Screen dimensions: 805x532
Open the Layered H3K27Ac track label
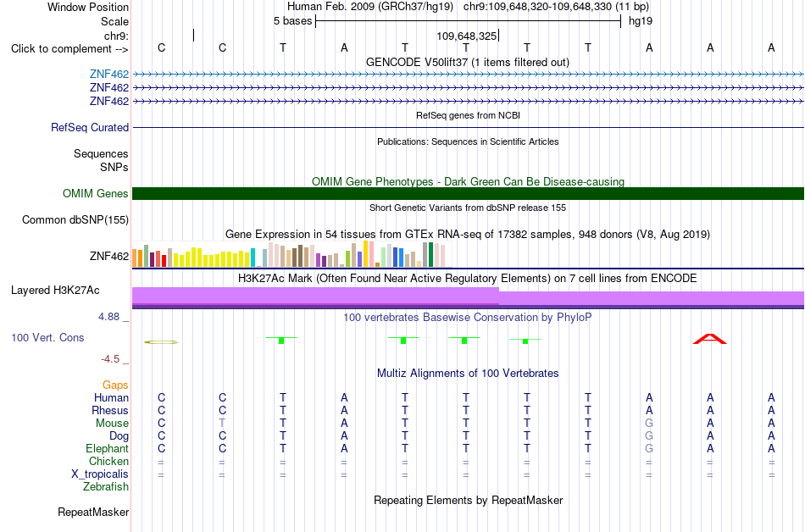click(55, 291)
